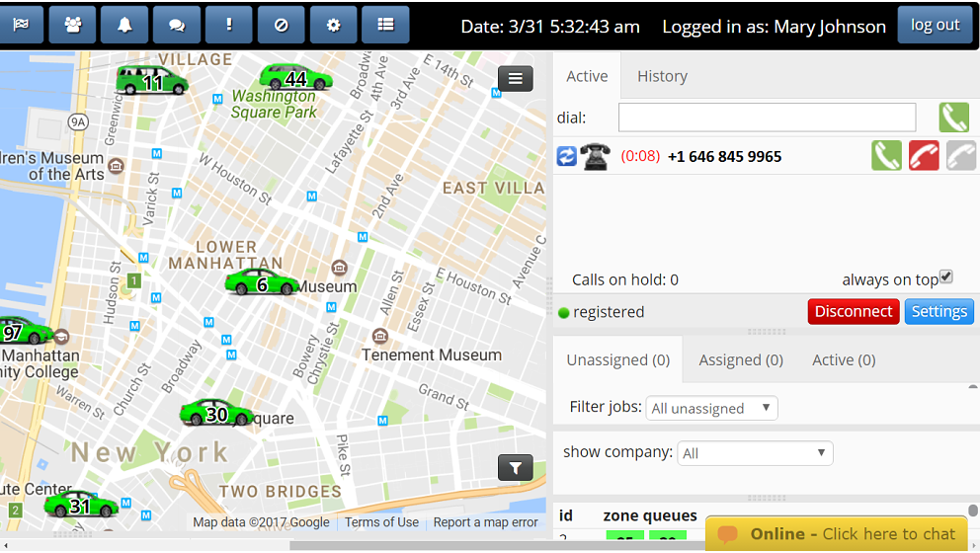Click the Tenement Museum map marker
980x553 pixels.
click(380, 336)
